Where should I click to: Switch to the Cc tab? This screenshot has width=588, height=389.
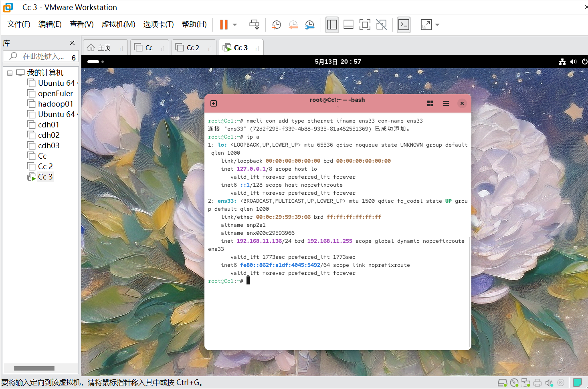coord(149,48)
